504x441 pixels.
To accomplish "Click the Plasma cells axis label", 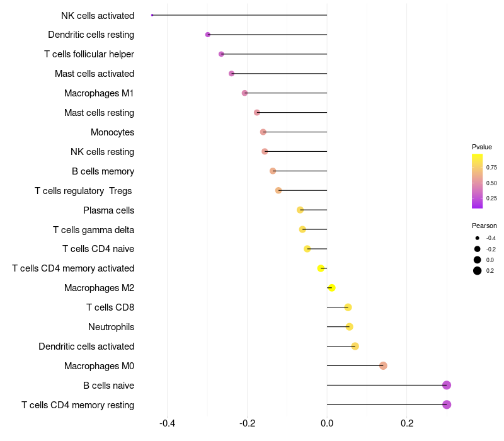I will tap(108, 210).
